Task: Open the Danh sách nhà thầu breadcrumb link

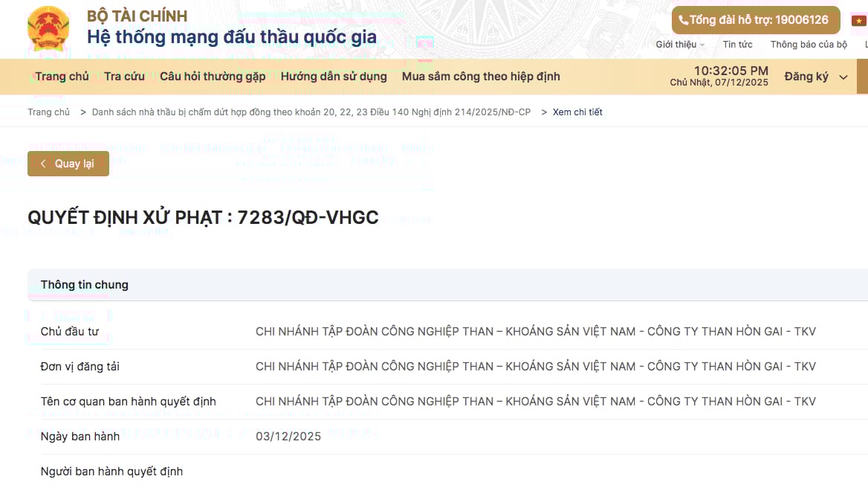Action: (311, 112)
